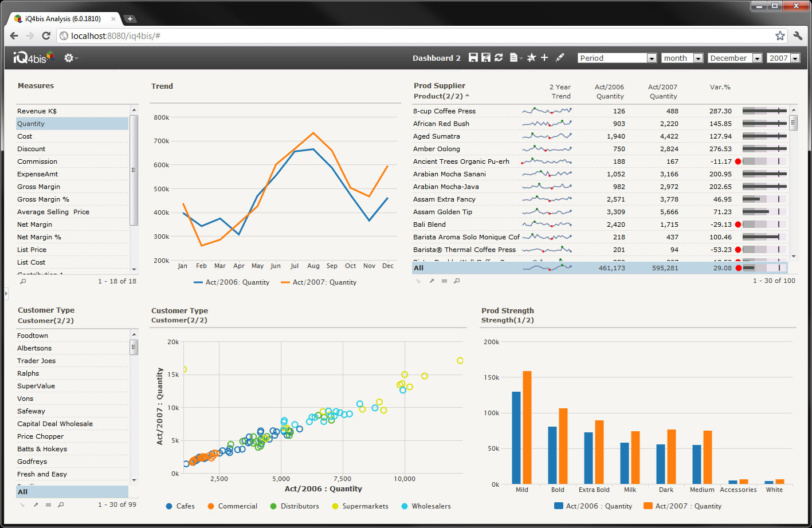The image size is (812, 528).
Task: Click the Aged Sumatra product row
Action: [x=437, y=136]
